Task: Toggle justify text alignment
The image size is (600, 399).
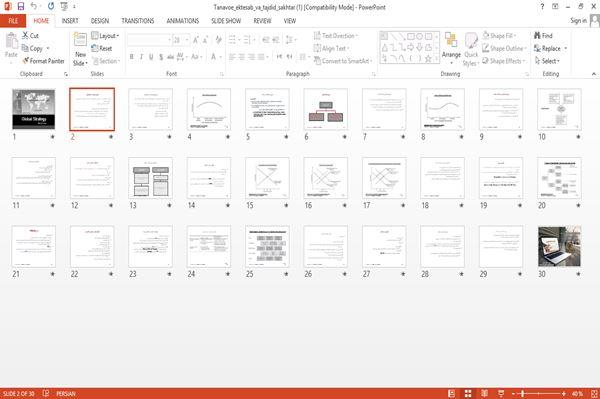Action: [x=262, y=57]
